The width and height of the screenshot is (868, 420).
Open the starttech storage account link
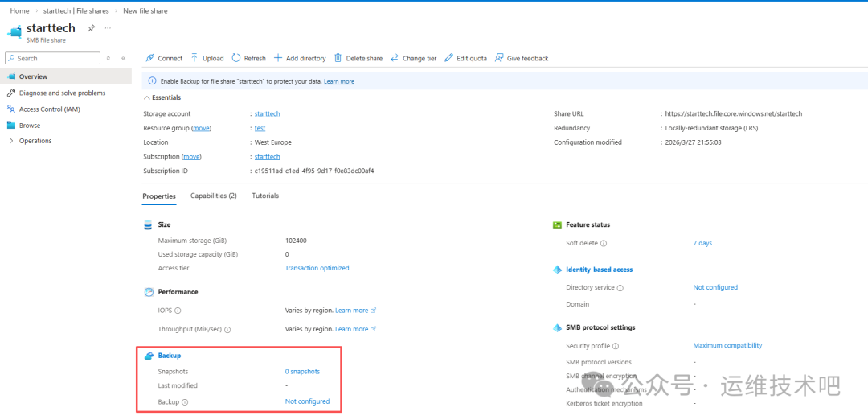pyautogui.click(x=268, y=113)
